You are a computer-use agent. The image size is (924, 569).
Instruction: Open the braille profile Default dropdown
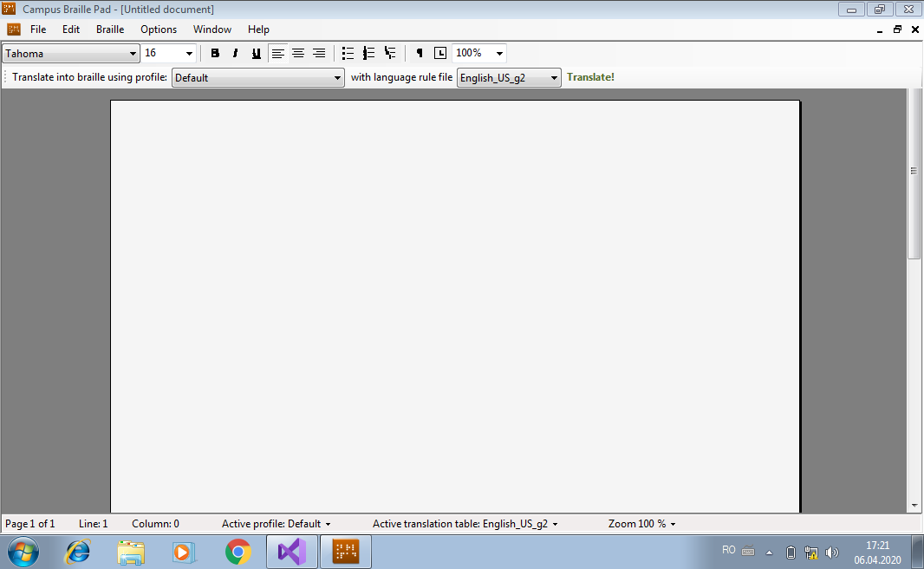[x=338, y=78]
